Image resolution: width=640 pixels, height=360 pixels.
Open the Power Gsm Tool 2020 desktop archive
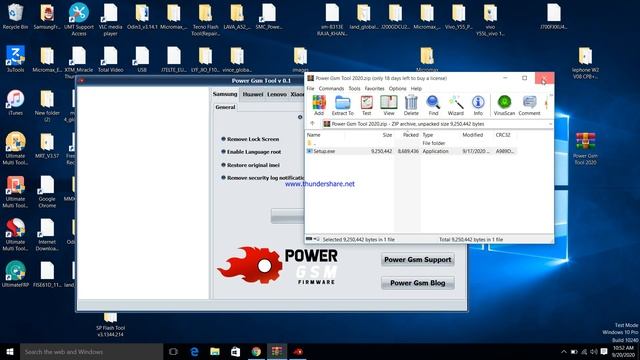click(585, 149)
